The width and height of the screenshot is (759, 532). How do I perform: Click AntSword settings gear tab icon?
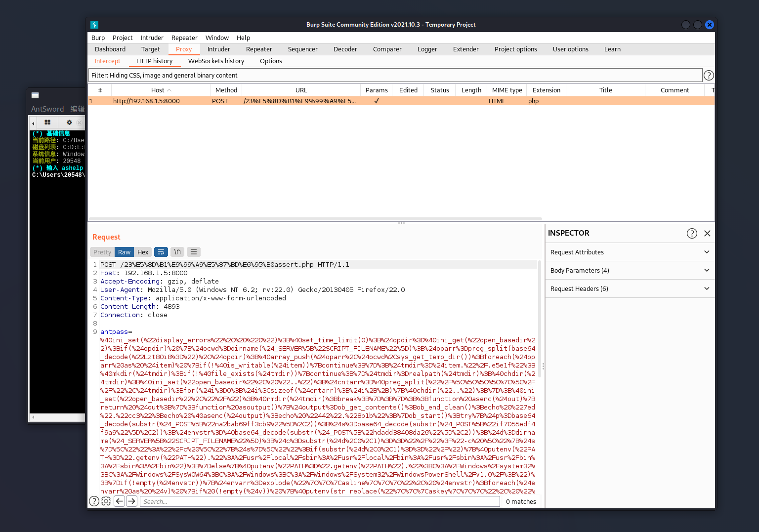pos(69,122)
